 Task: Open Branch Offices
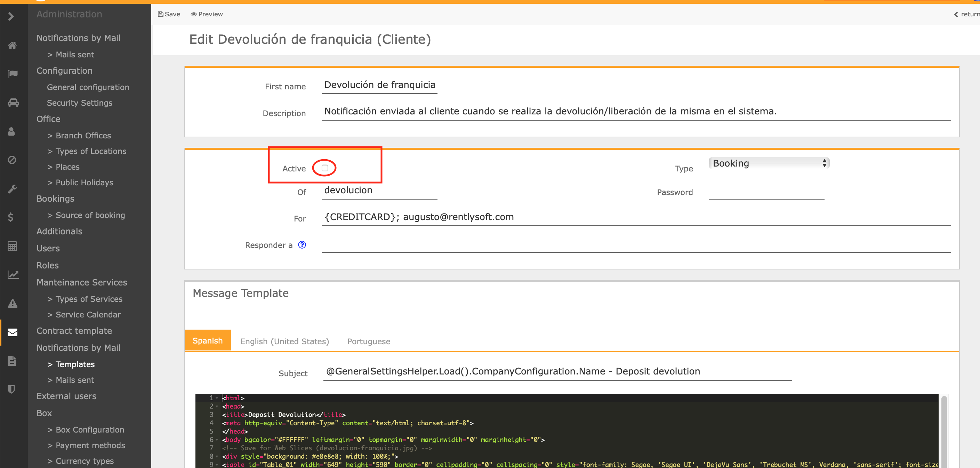click(x=83, y=136)
